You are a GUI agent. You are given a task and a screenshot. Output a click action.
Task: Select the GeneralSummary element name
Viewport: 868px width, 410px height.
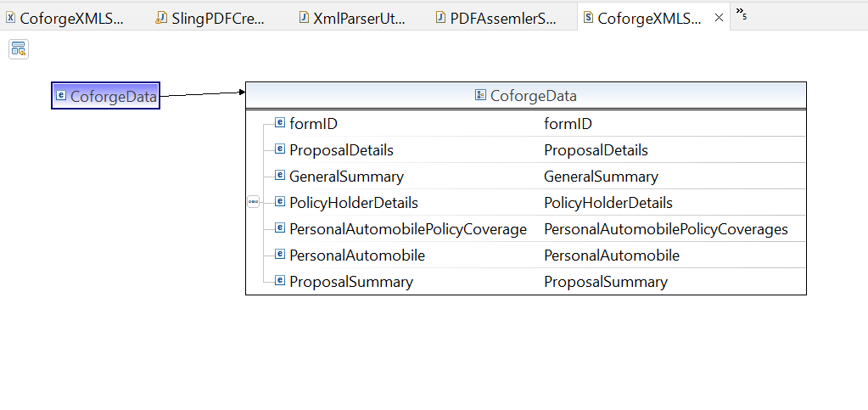pos(346,177)
